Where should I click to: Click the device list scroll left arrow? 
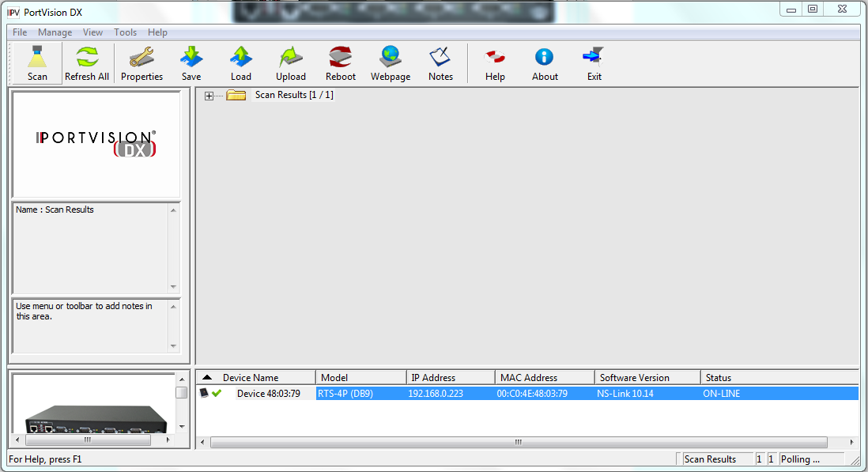click(x=202, y=442)
